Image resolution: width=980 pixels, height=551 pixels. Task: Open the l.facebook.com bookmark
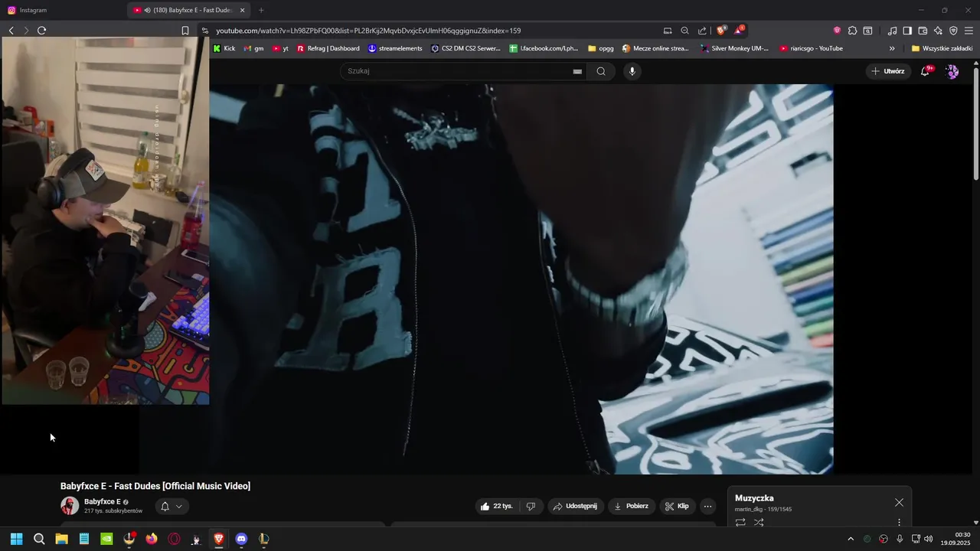click(x=544, y=48)
